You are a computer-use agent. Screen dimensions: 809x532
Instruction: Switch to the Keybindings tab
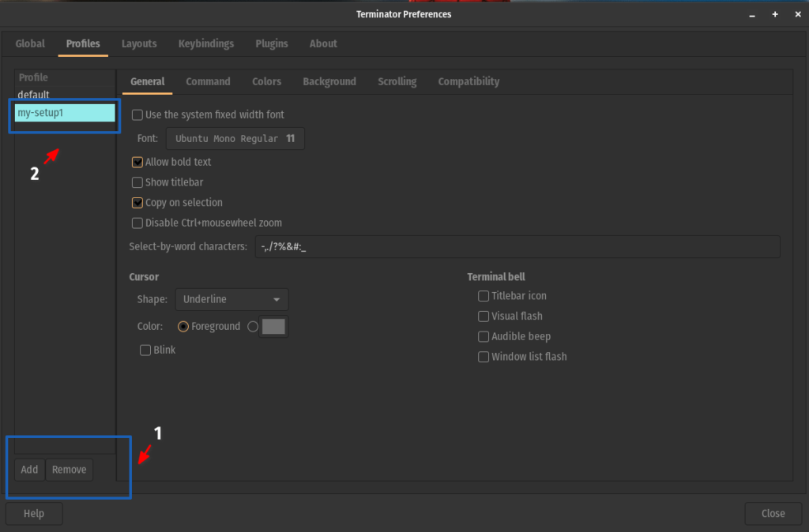205,43
